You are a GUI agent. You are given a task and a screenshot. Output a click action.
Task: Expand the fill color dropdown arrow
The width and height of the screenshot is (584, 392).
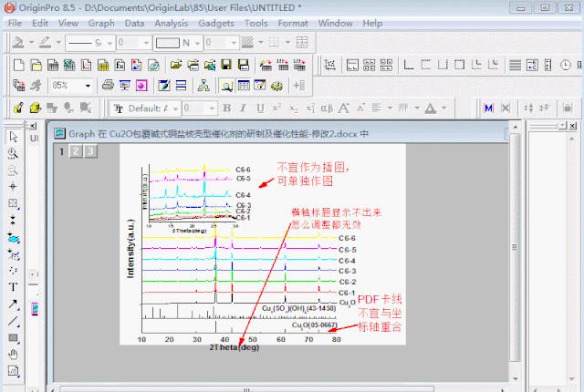[x=31, y=43]
